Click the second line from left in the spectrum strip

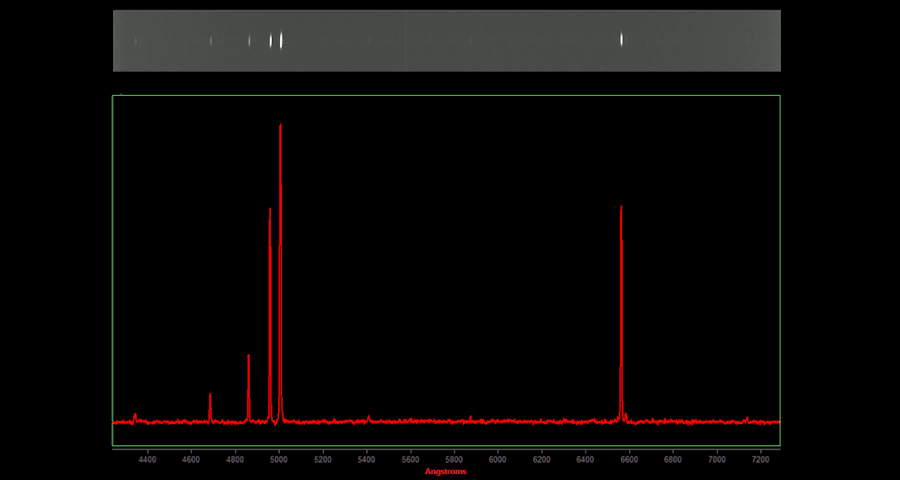211,41
